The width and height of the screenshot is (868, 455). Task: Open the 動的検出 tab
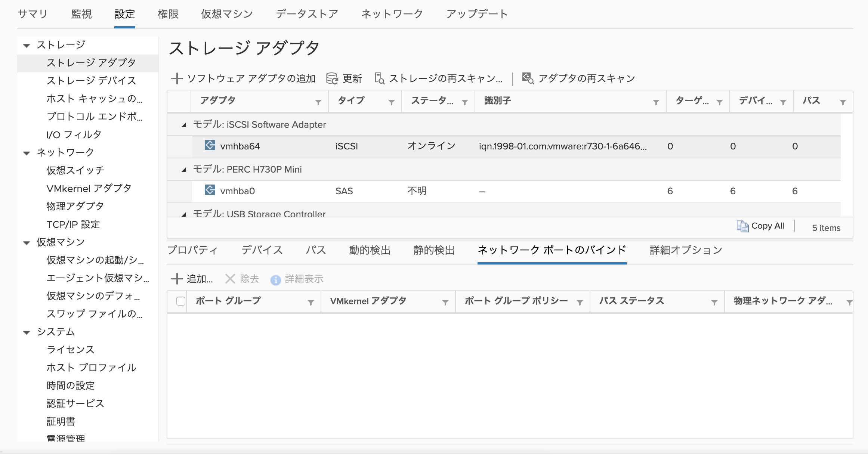click(370, 250)
